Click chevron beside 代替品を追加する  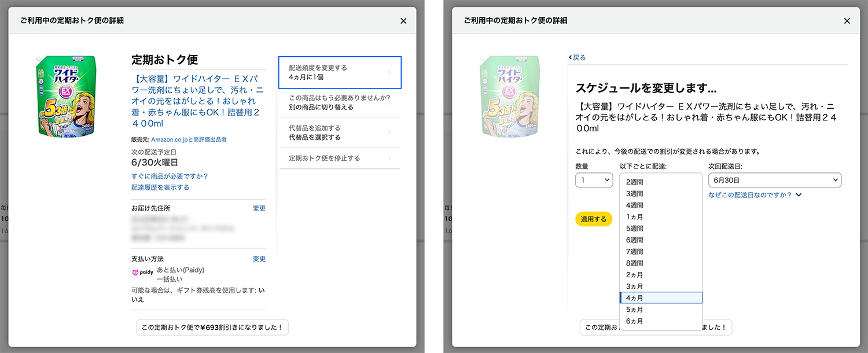pos(389,133)
